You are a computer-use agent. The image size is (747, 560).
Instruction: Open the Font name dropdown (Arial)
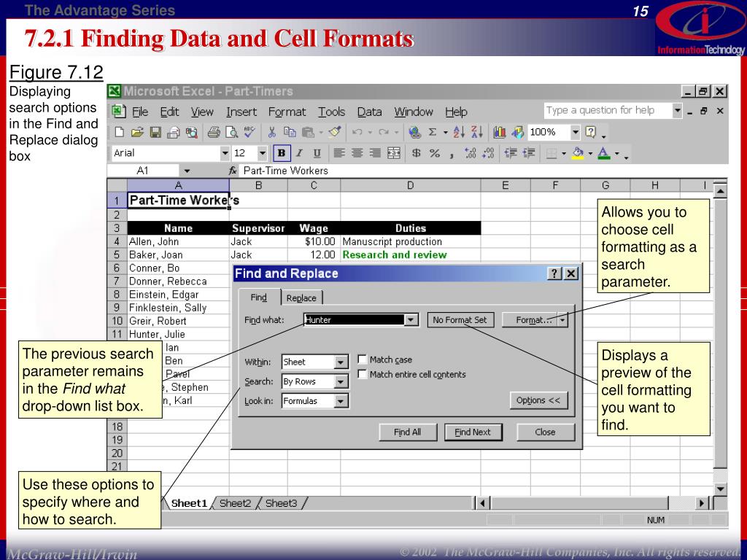[x=225, y=153]
